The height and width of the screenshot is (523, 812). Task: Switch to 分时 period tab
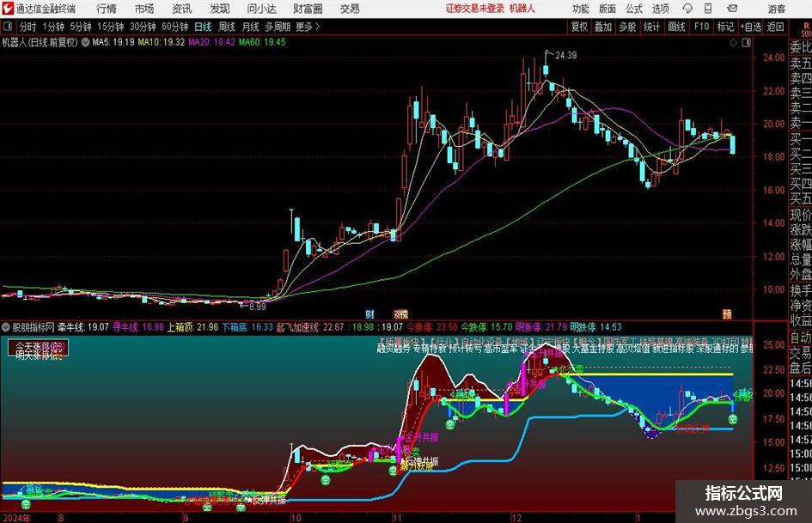click(28, 27)
